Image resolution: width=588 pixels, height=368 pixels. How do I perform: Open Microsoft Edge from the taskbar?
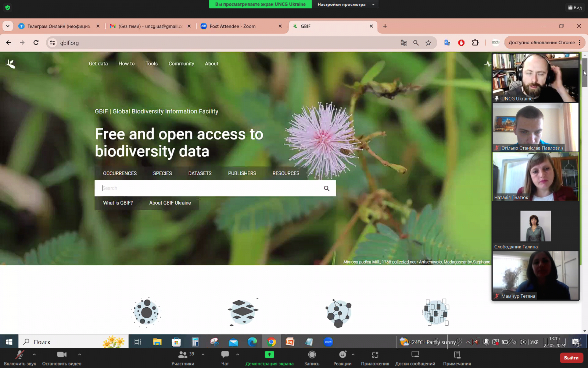(x=252, y=342)
